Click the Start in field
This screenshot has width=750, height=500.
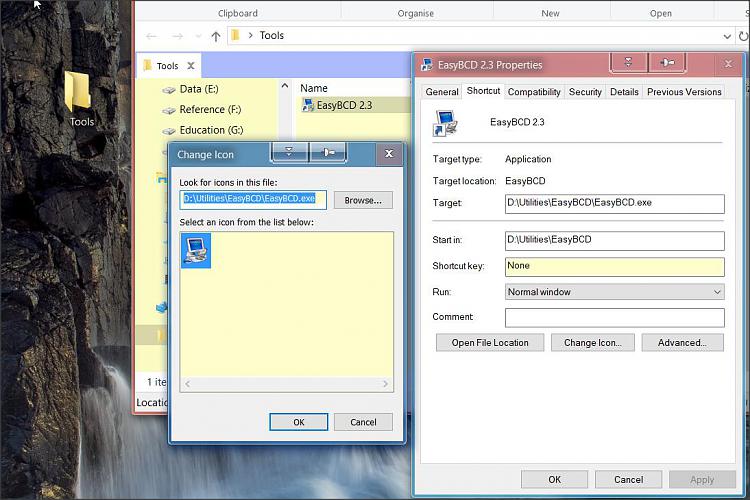click(x=615, y=241)
